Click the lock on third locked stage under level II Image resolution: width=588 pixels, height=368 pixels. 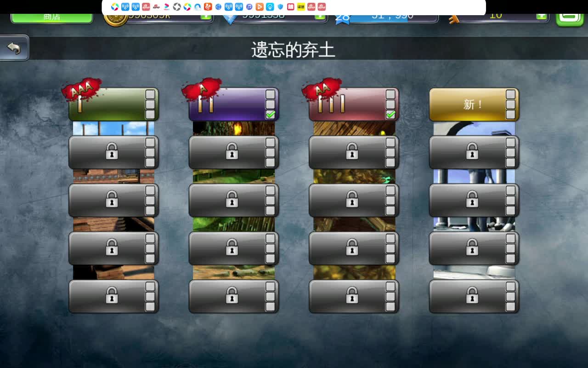[232, 247]
